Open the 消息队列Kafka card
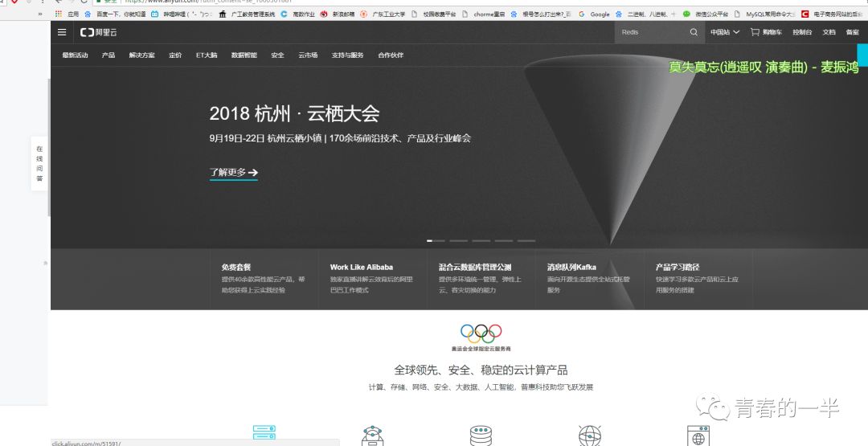 coord(590,279)
